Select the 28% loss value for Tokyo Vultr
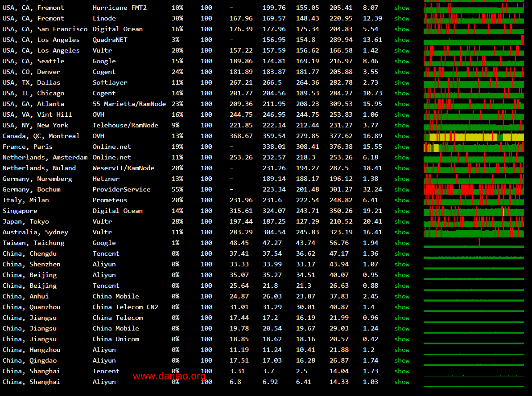 (177, 221)
